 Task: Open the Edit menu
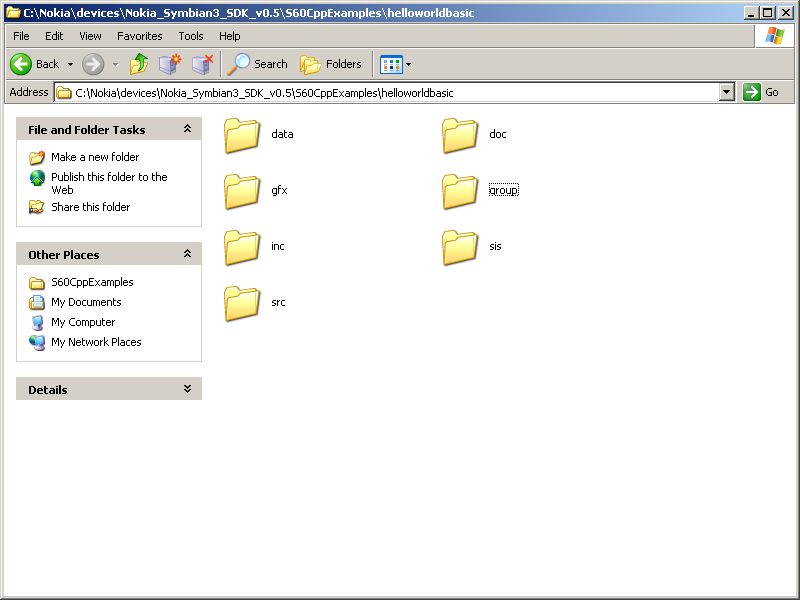[54, 36]
